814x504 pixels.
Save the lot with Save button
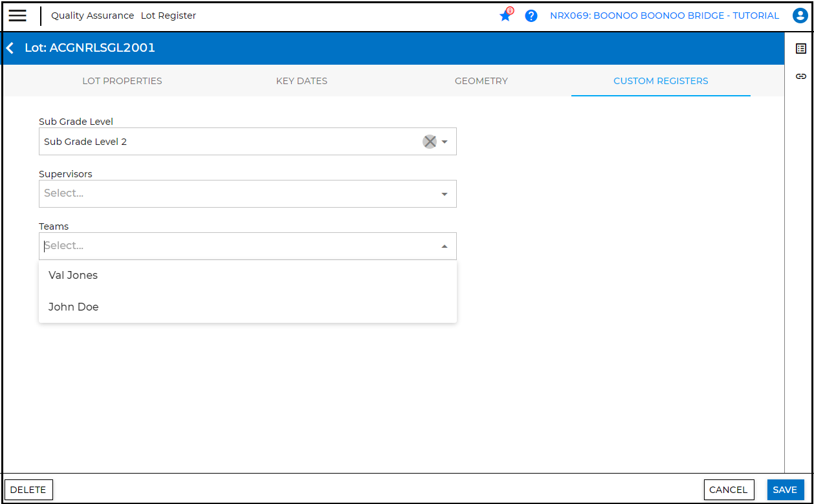[x=785, y=490]
